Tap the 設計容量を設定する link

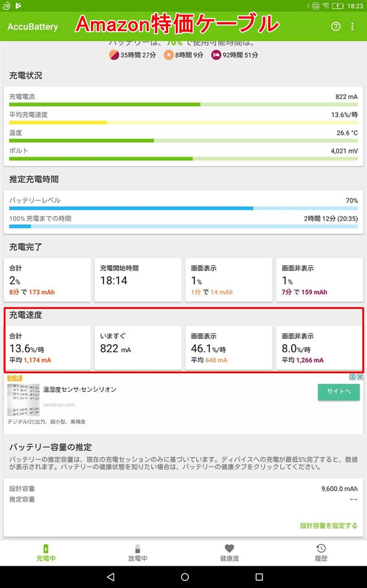pos(328,526)
